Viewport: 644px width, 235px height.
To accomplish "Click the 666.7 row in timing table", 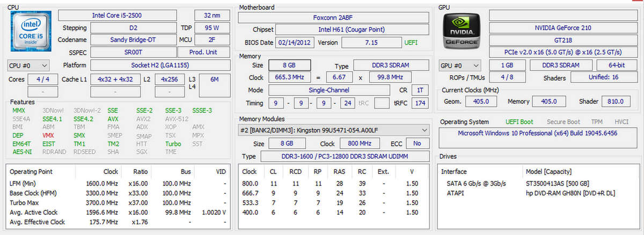I will 334,193.
